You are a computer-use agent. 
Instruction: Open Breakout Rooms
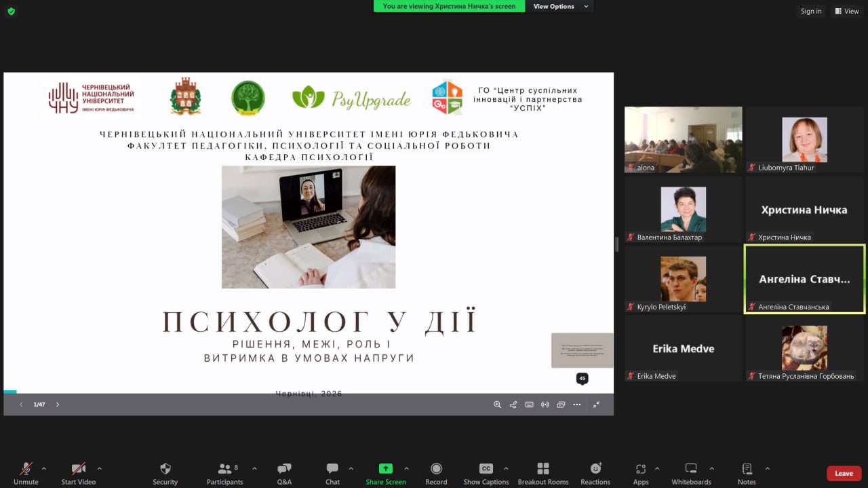[543, 473]
